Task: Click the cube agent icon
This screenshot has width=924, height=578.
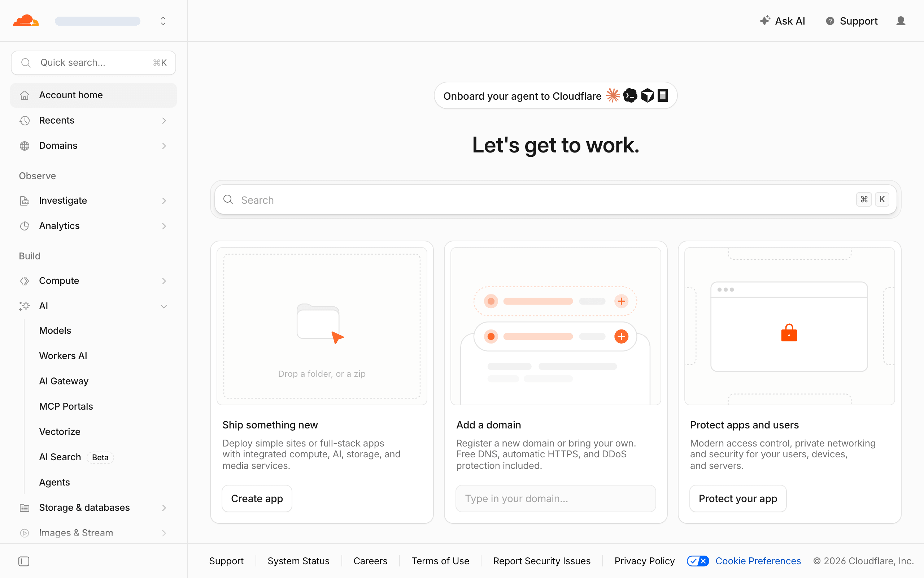Action: point(647,95)
